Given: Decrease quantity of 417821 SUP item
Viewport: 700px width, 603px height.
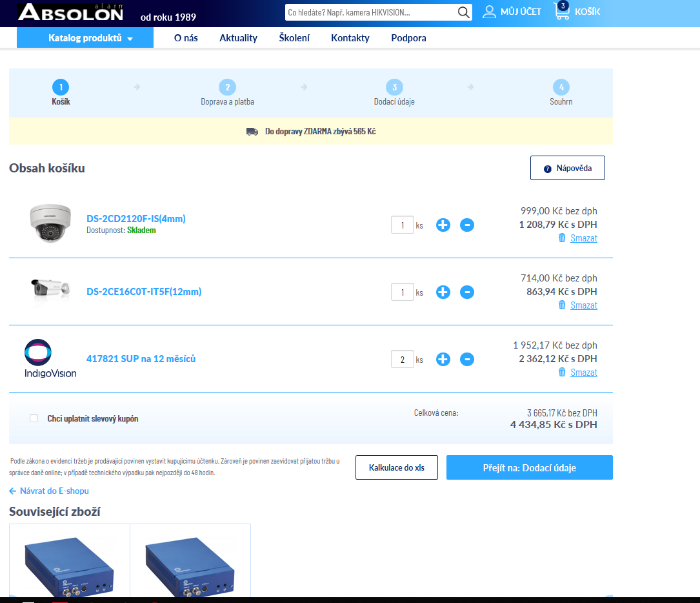Looking at the screenshot, I should [467, 360].
